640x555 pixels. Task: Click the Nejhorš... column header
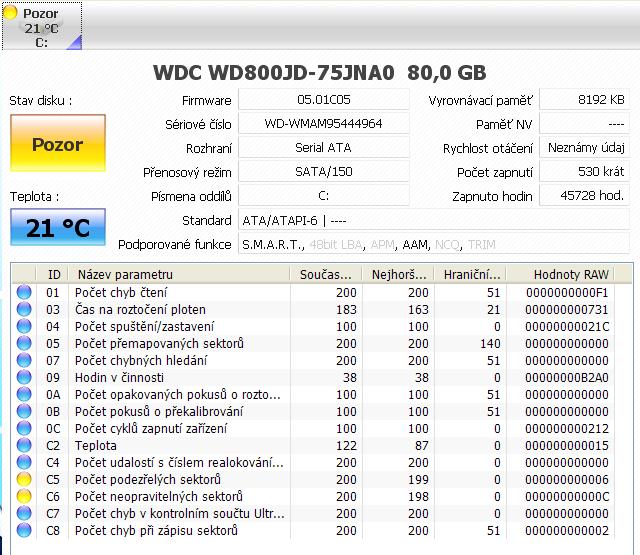coord(398,274)
